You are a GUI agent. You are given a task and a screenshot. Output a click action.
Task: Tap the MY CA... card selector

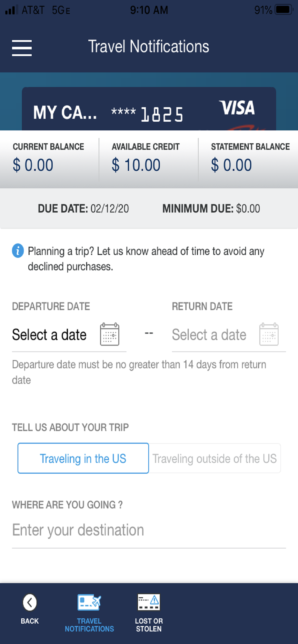click(x=65, y=113)
